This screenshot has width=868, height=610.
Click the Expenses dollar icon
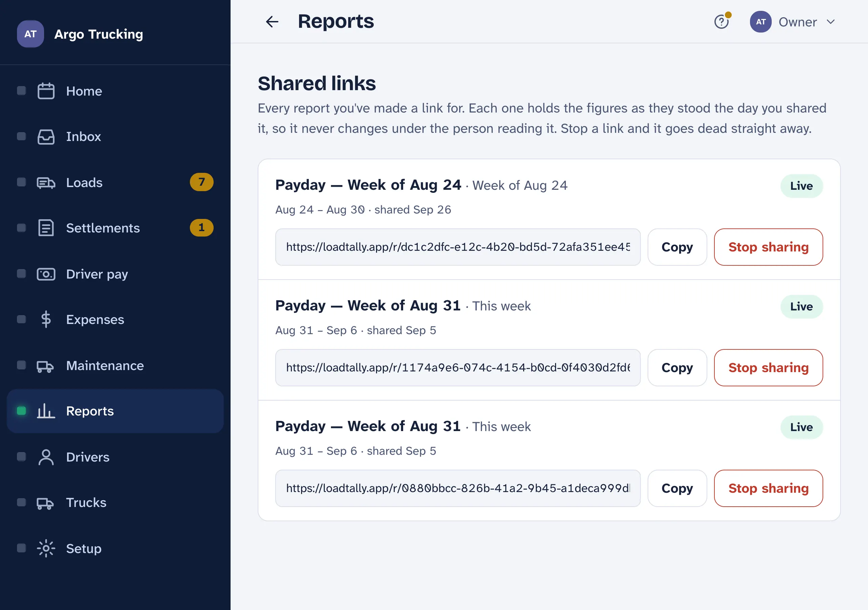pyautogui.click(x=46, y=319)
